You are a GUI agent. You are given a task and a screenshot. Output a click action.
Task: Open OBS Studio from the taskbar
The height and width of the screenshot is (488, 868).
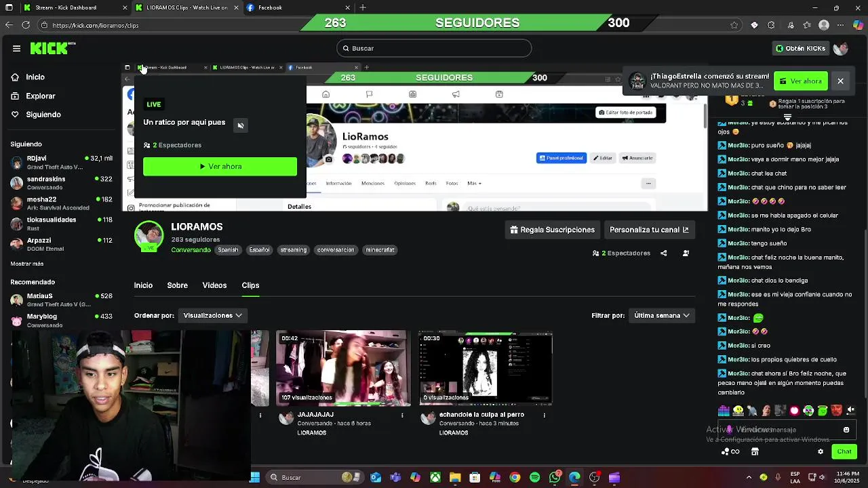coord(595,477)
